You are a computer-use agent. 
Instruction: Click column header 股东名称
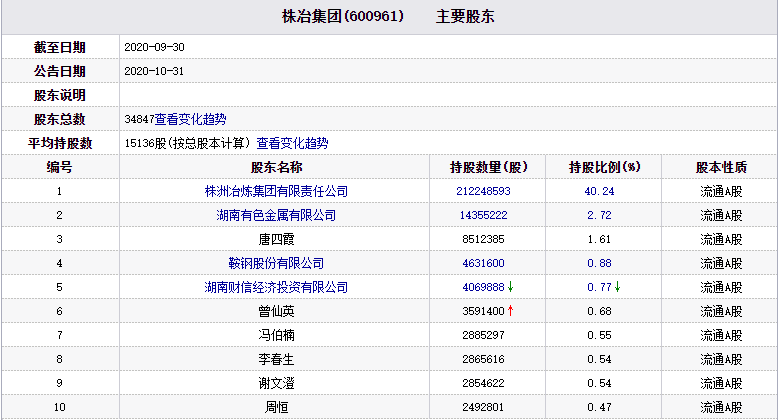[x=276, y=167]
